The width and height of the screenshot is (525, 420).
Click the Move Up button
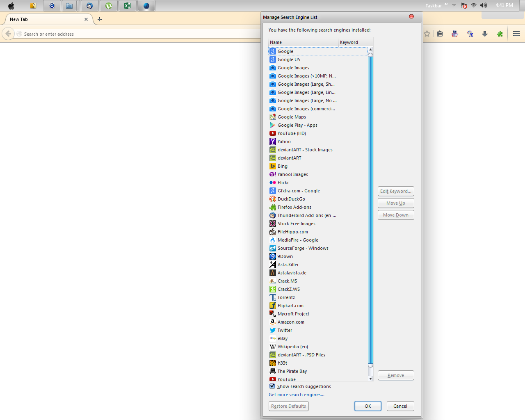click(x=396, y=203)
